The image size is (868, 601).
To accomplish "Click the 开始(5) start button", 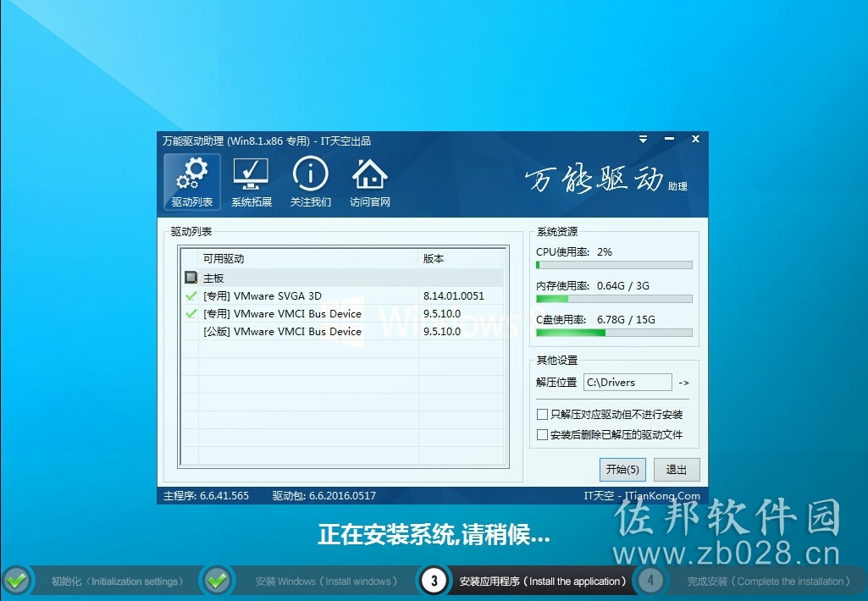I will tap(622, 469).
